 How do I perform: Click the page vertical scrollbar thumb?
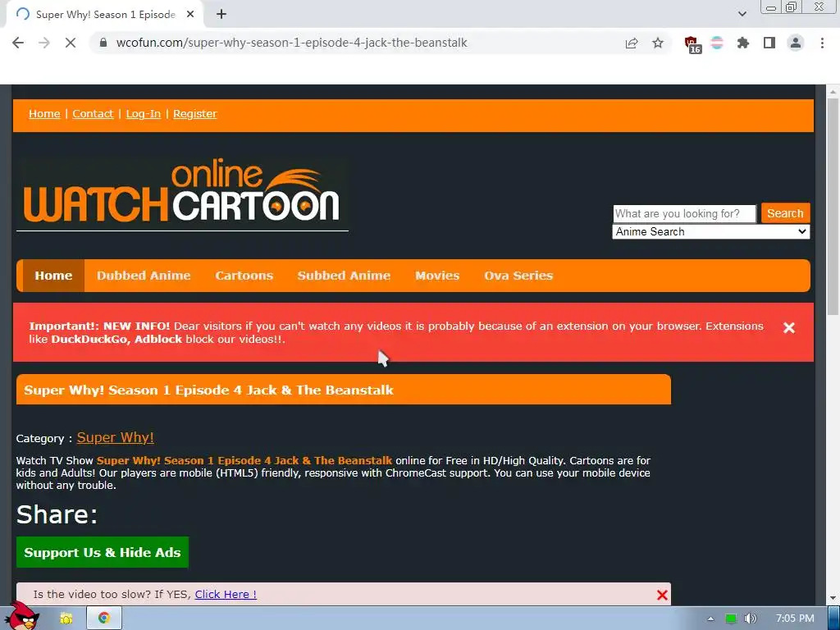[833, 206]
